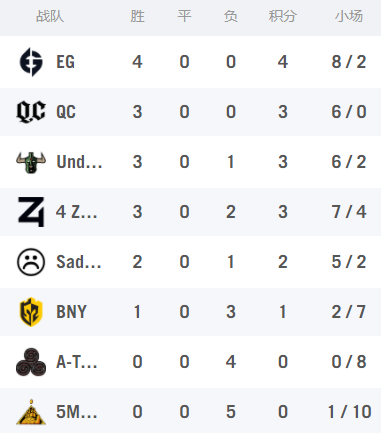Click the yellow BNY shield logo
This screenshot has width=381, height=433.
coord(31,312)
